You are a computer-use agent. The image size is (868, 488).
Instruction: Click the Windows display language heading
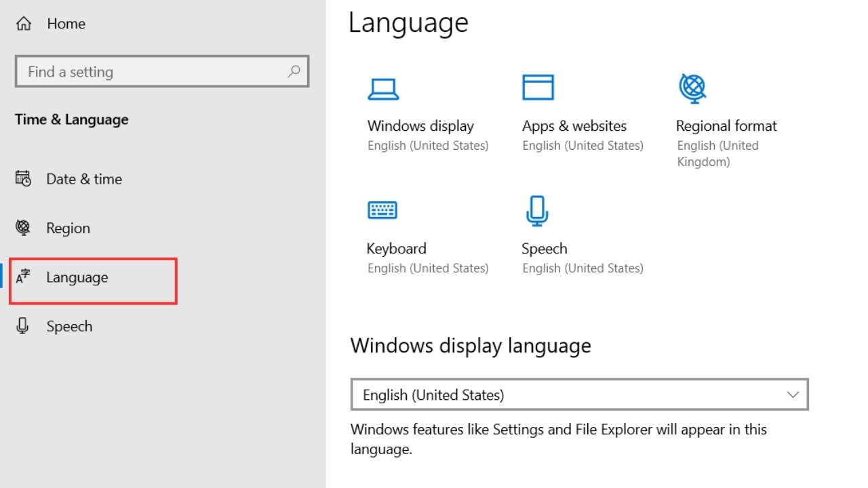point(471,346)
